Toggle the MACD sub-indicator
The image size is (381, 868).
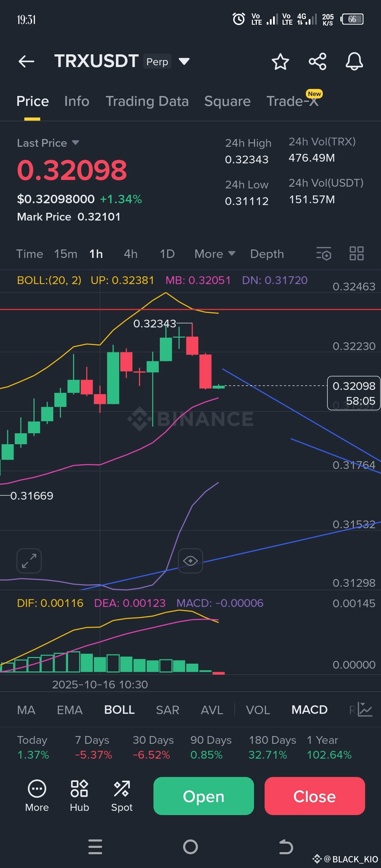[309, 710]
